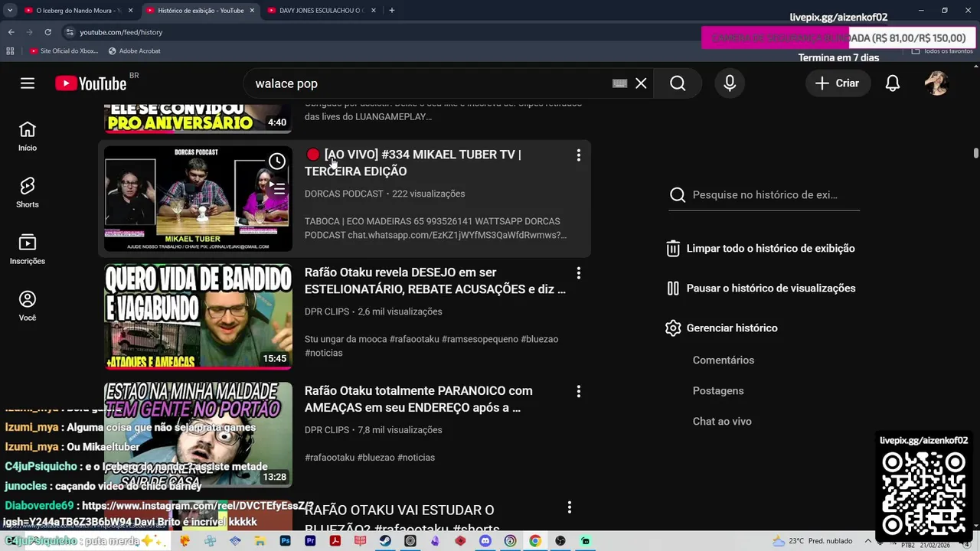Open 'Gerenciar histórico' settings
980x551 pixels.
[721, 328]
